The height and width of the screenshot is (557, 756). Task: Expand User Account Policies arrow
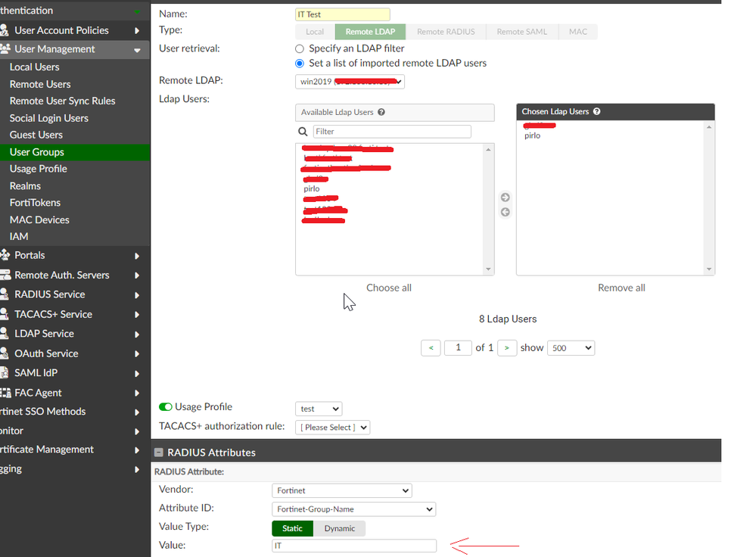coord(137,31)
